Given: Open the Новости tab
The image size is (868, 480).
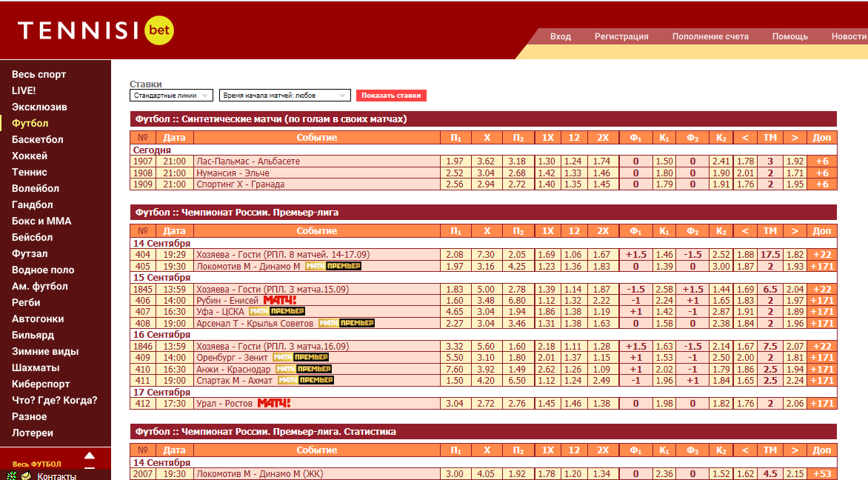Looking at the screenshot, I should coord(849,36).
